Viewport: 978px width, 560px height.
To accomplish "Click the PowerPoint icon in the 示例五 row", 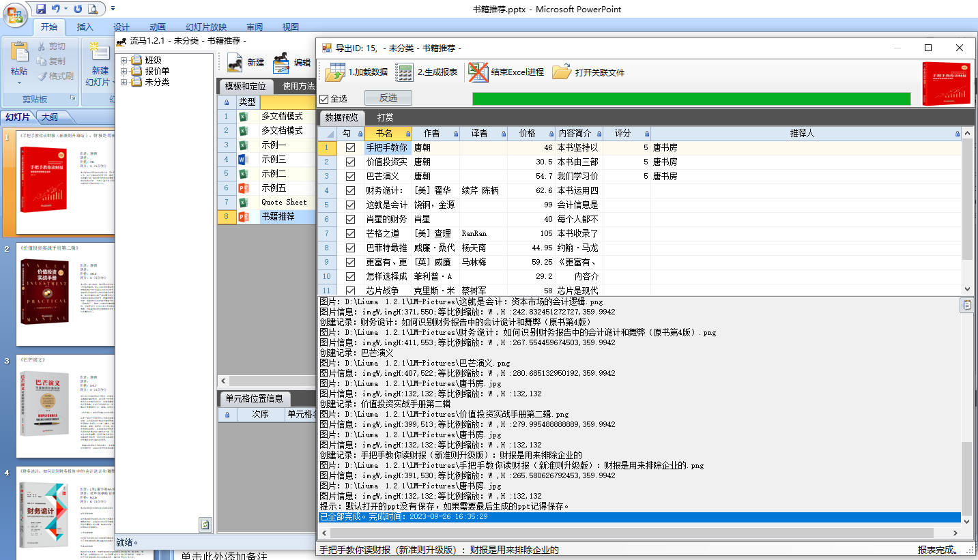I will (242, 188).
